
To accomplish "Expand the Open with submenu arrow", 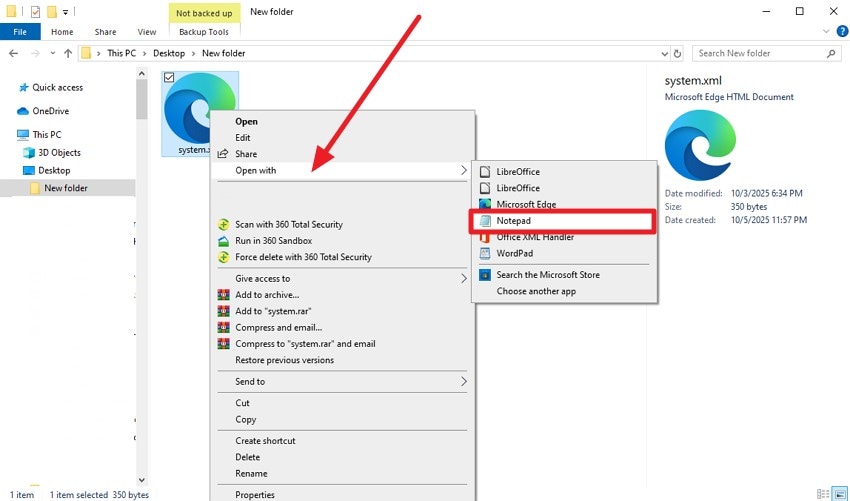I will [x=463, y=170].
